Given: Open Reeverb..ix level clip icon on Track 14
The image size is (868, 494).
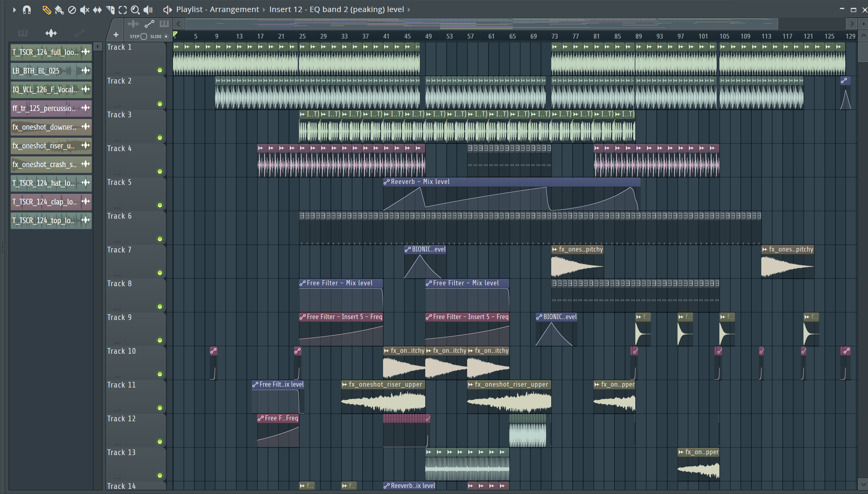Looking at the screenshot, I should 386,486.
